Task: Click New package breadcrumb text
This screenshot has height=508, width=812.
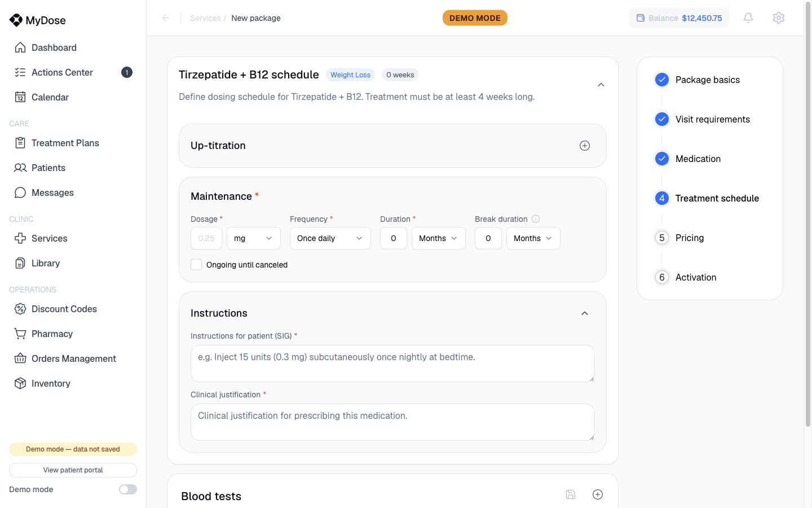Action: 256,18
